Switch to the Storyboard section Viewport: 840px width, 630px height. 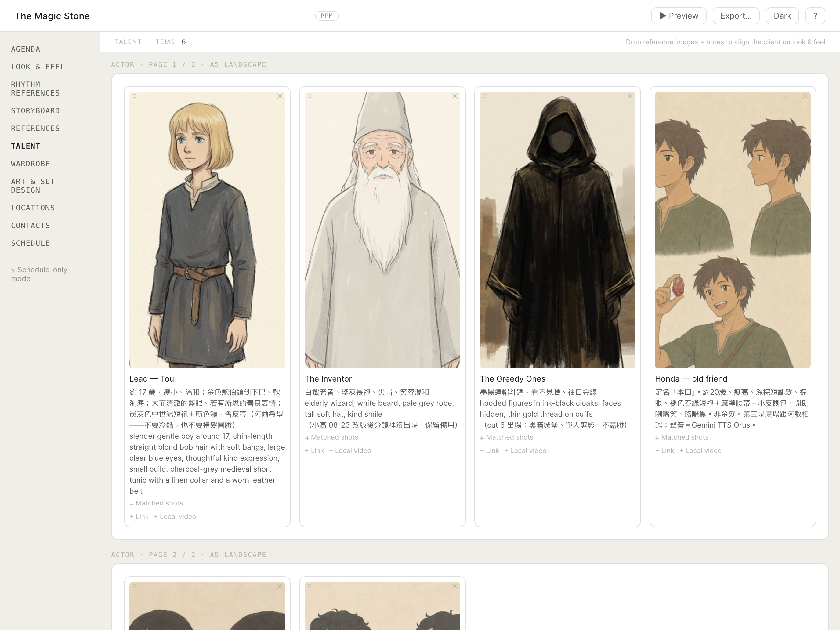(35, 111)
